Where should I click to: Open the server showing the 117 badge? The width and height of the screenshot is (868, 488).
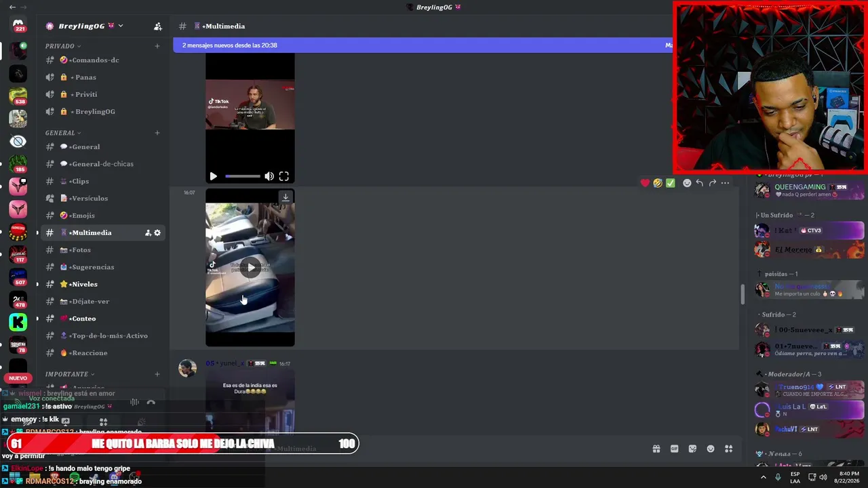click(18, 254)
